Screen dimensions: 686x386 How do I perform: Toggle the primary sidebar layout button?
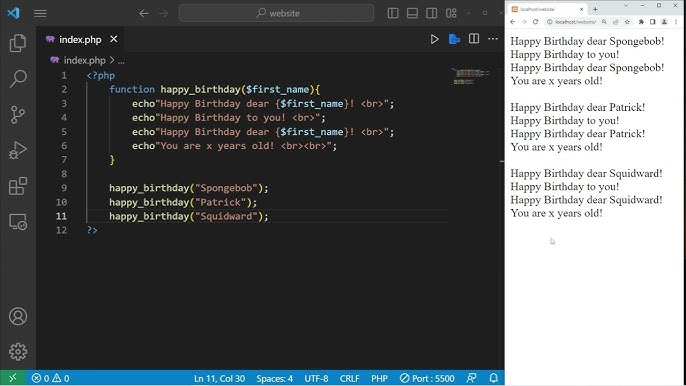[x=393, y=13]
